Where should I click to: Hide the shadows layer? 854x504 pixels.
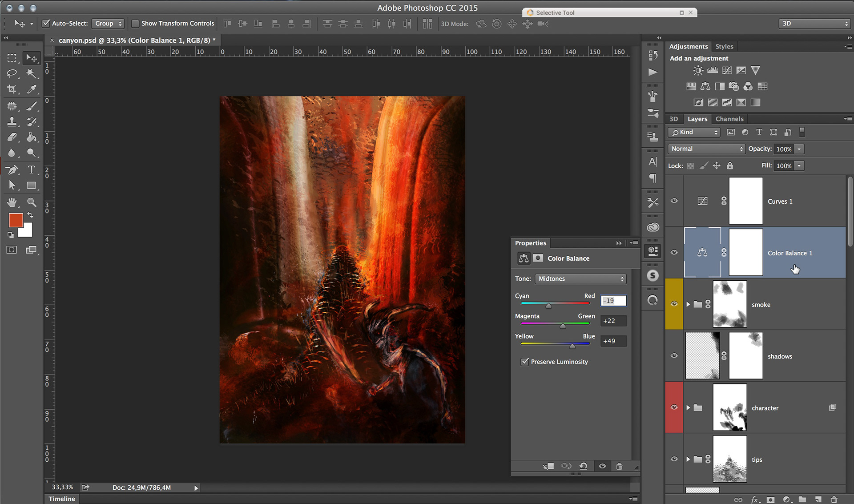674,356
